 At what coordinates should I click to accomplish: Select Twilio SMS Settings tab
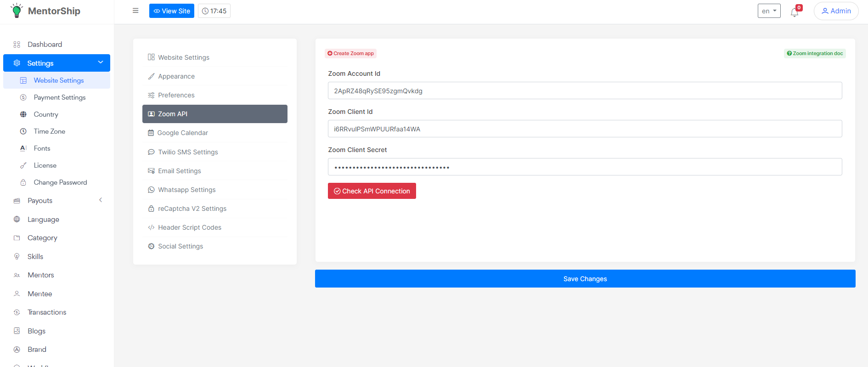coord(188,152)
